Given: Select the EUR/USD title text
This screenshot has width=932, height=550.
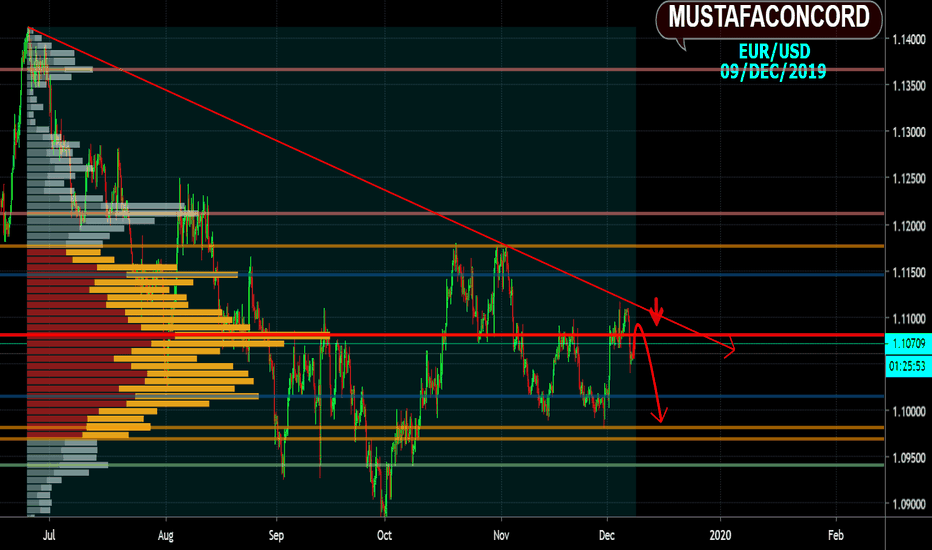Looking at the screenshot, I should click(774, 51).
